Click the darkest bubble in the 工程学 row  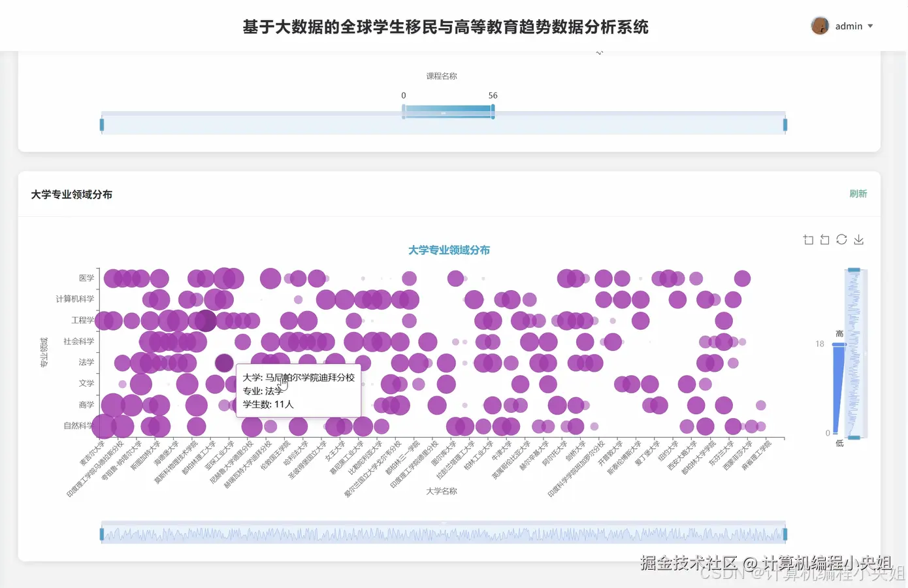click(x=205, y=321)
